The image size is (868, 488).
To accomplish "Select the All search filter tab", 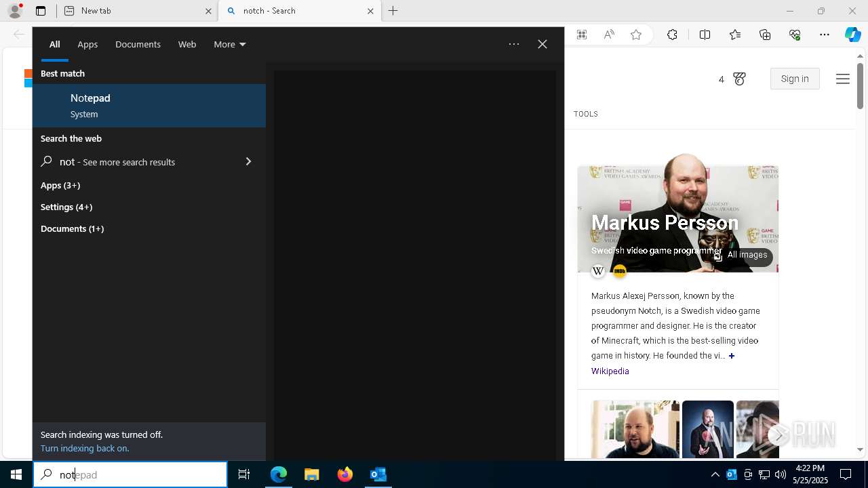I will pos(55,44).
